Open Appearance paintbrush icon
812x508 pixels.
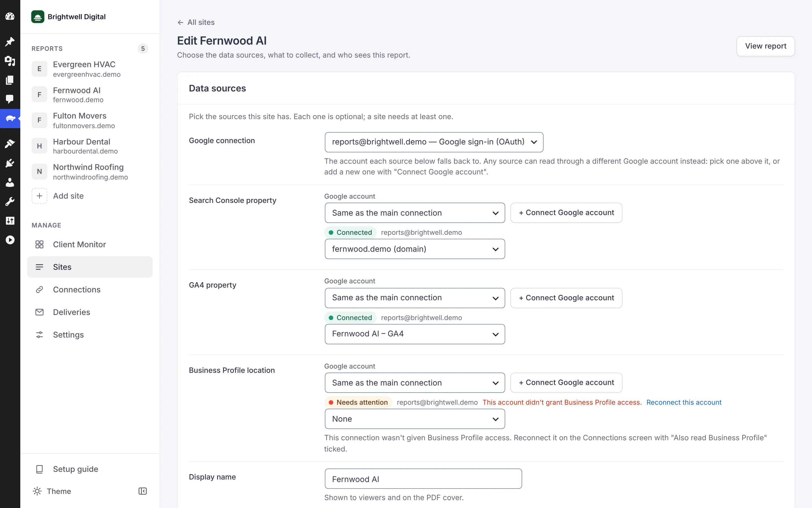10,144
